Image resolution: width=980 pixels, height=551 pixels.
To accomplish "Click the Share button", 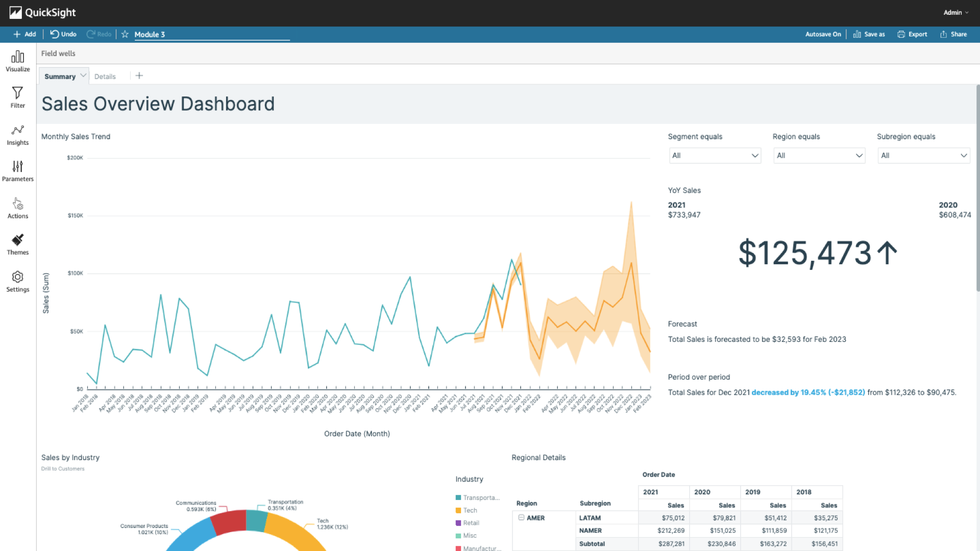I will coord(953,34).
